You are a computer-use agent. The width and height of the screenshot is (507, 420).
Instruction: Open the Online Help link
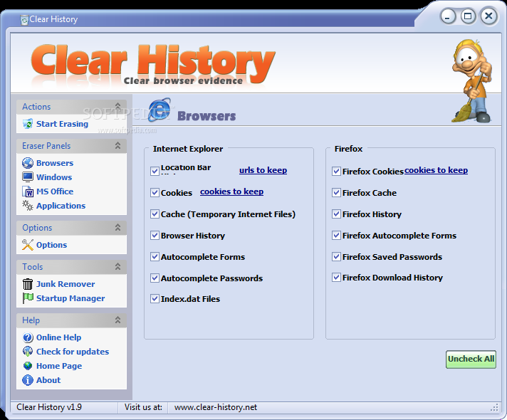point(58,337)
